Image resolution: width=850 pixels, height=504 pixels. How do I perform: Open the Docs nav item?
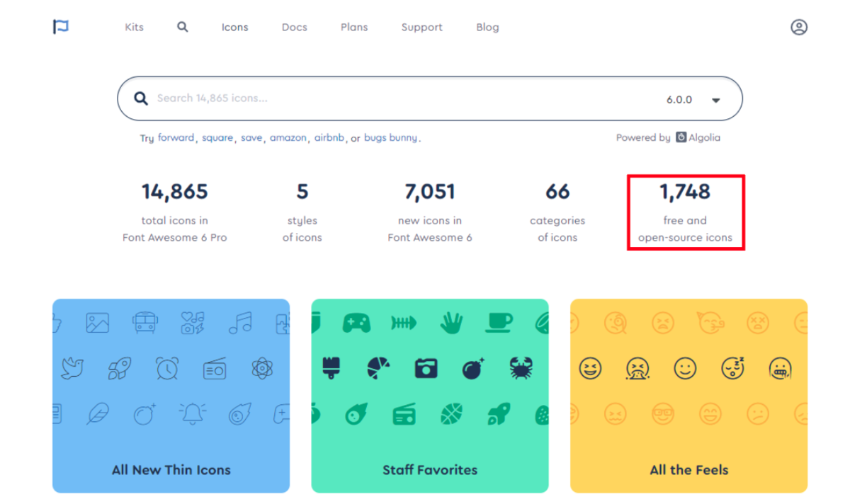point(294,27)
